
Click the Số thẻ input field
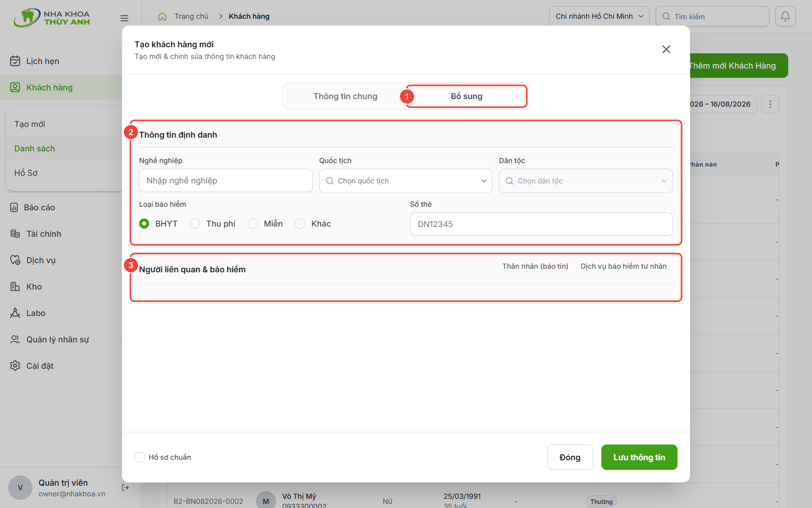tap(542, 224)
